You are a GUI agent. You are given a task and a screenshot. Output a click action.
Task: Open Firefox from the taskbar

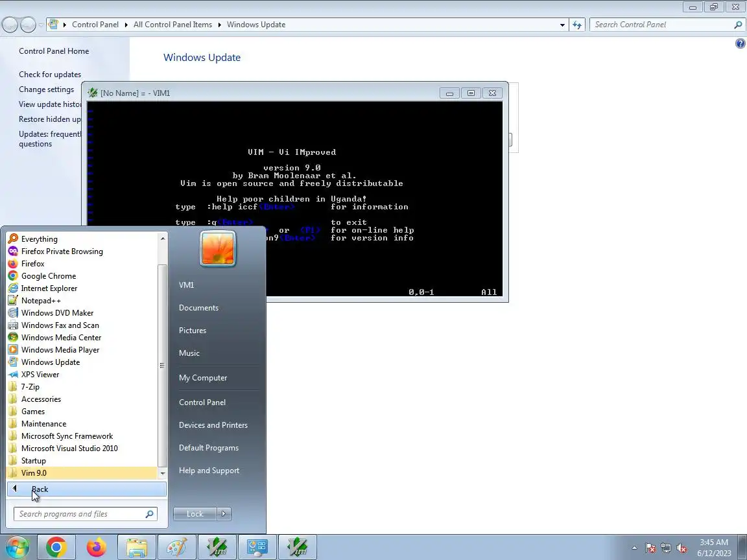click(x=96, y=547)
